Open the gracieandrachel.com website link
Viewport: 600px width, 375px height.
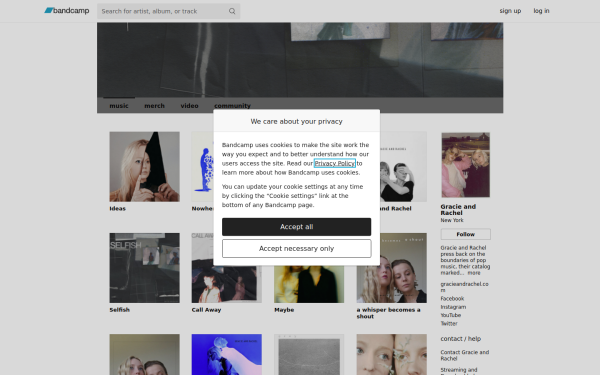(465, 287)
